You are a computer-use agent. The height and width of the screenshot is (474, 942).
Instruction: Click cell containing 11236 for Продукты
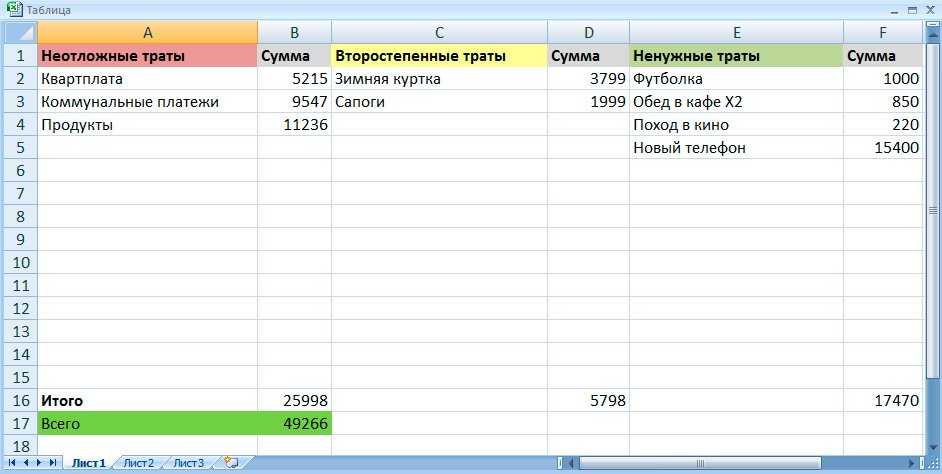point(294,125)
